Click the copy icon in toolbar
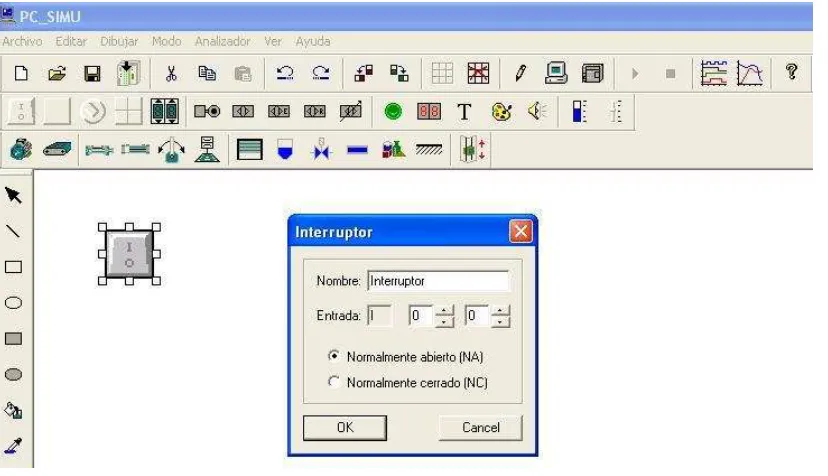Screen dimensions: 828x476 (207, 73)
